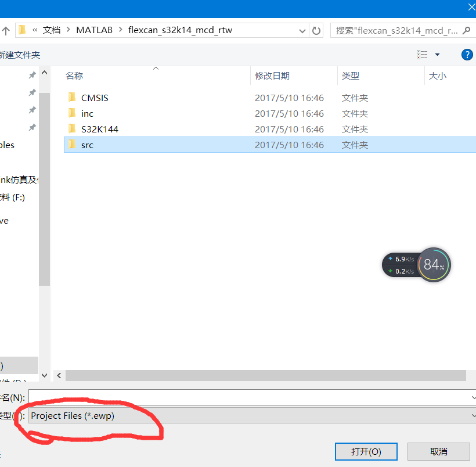Click the 取消 button
The height and width of the screenshot is (467, 476).
click(x=439, y=451)
